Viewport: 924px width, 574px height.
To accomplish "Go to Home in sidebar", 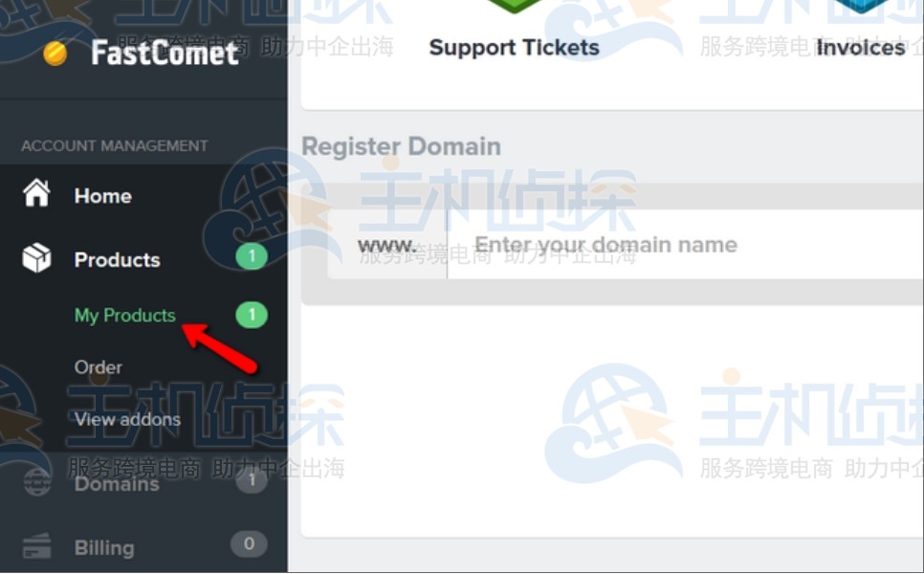I will pyautogui.click(x=143, y=195).
